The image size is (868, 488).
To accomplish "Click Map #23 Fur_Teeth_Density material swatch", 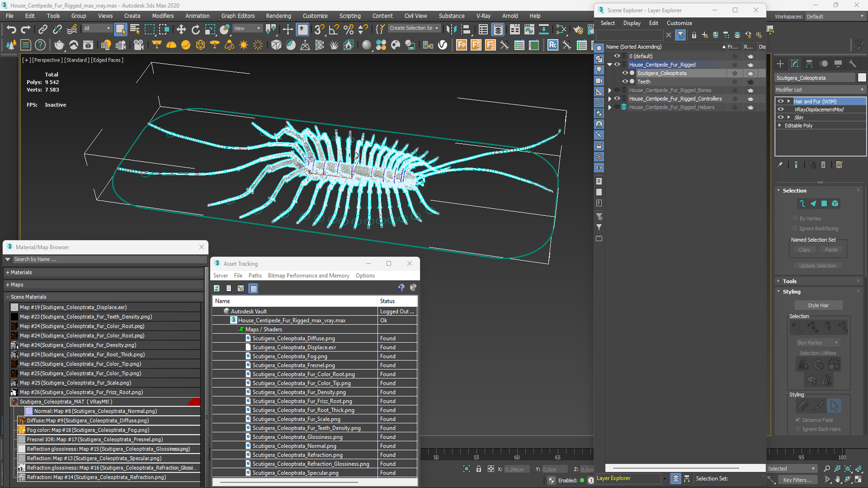I will (14, 317).
